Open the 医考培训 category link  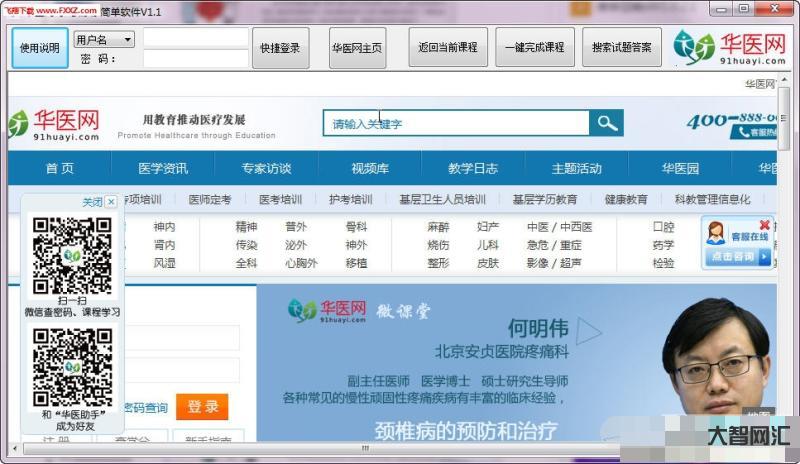(280, 199)
